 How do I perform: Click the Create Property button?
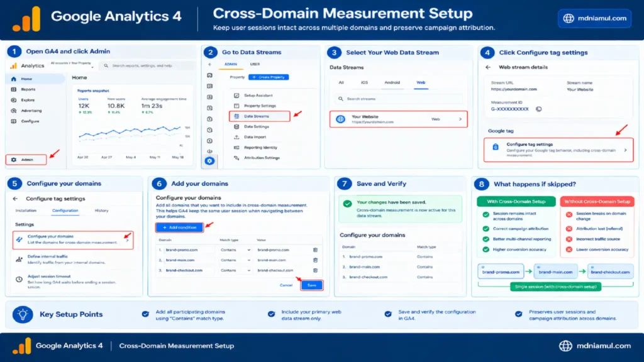point(269,77)
